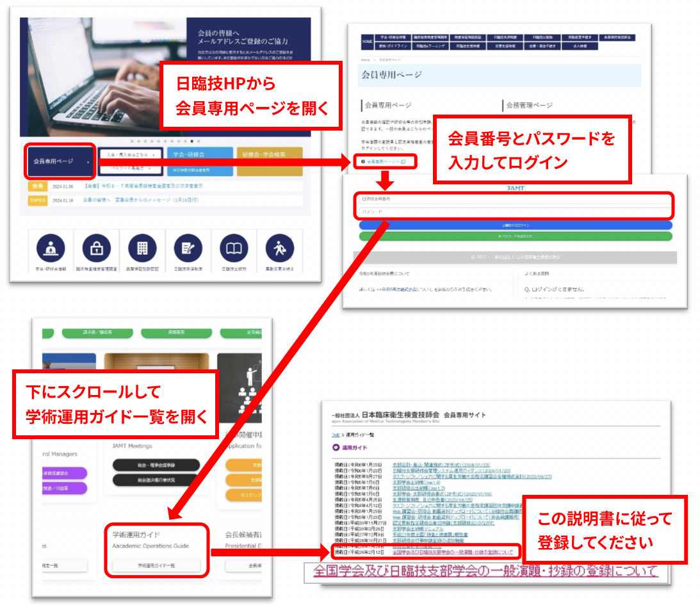Viewport: 700px width, 605px height.
Task: Click the open-book 日臨技出版物 icon
Action: (234, 248)
